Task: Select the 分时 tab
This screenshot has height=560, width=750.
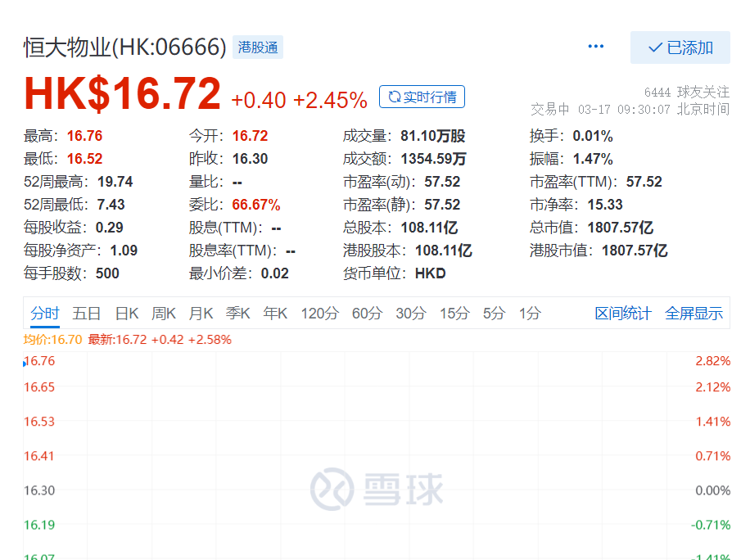Action: pyautogui.click(x=46, y=313)
